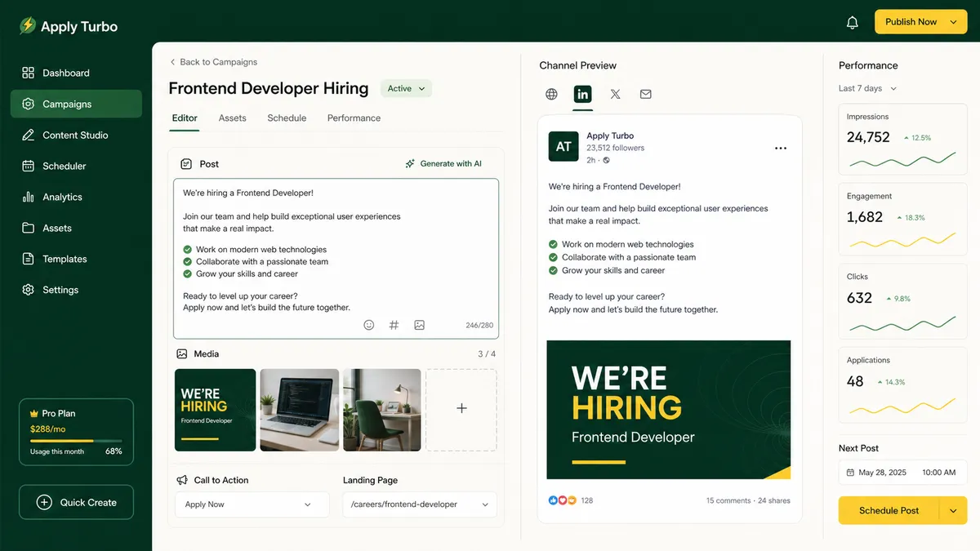
Task: Expand the Schedule Post dropdown arrow
Action: pyautogui.click(x=953, y=510)
